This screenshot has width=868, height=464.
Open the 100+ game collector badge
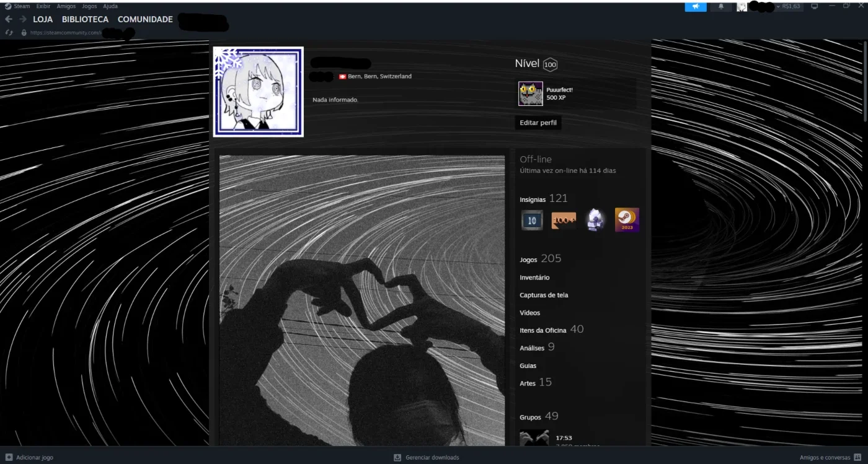pyautogui.click(x=564, y=220)
